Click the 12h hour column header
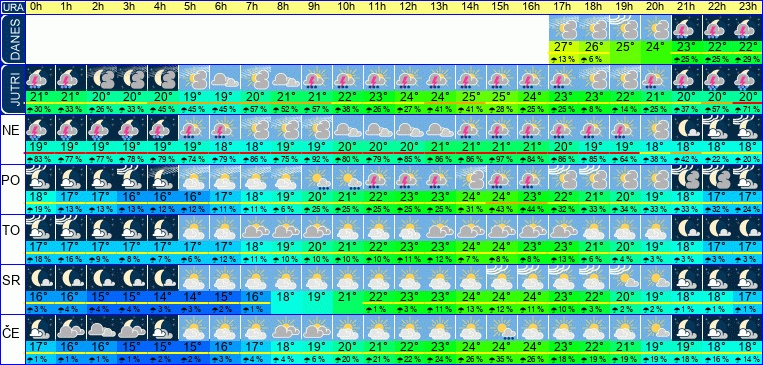 coord(408,6)
